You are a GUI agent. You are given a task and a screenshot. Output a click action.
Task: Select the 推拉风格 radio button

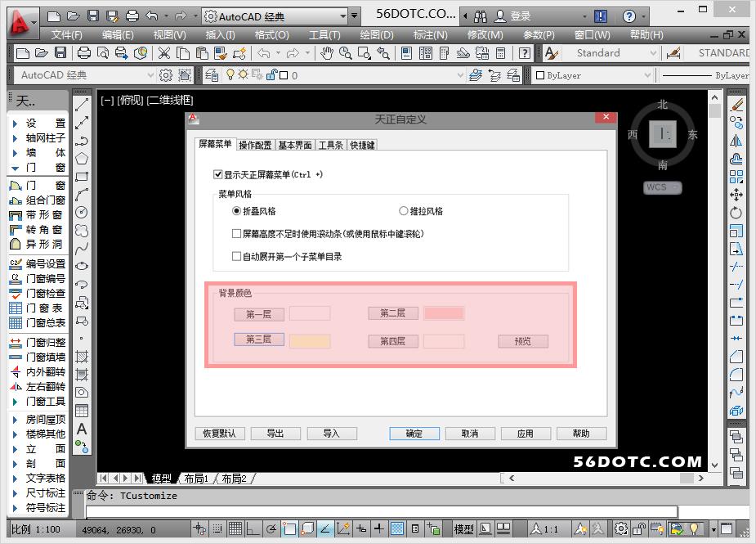[x=403, y=211]
